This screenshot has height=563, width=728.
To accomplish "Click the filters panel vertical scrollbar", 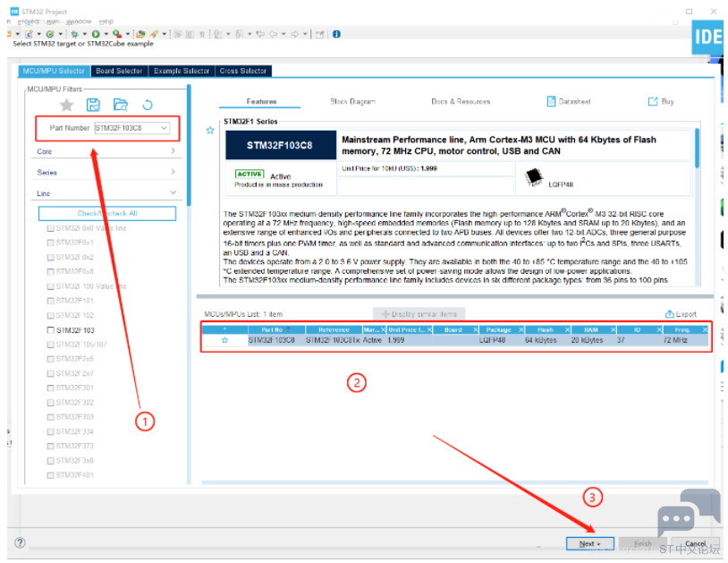I will (x=189, y=145).
